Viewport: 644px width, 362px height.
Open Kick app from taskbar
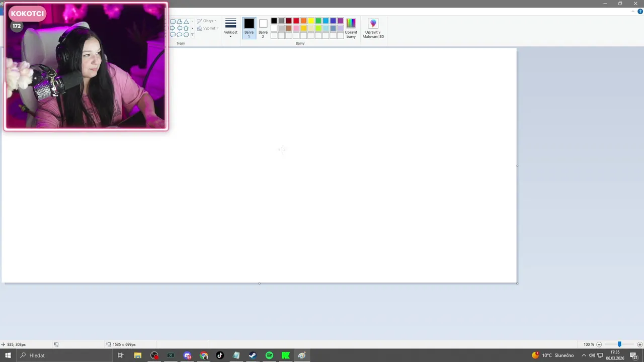(286, 355)
